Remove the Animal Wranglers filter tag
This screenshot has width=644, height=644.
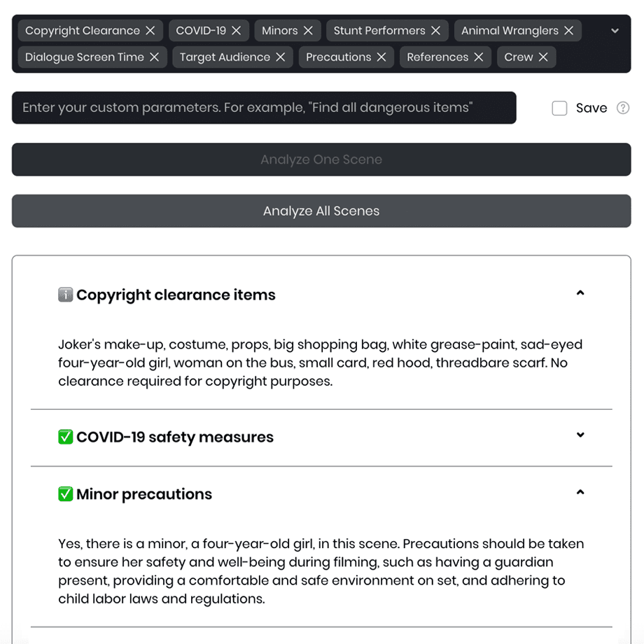[x=568, y=30]
